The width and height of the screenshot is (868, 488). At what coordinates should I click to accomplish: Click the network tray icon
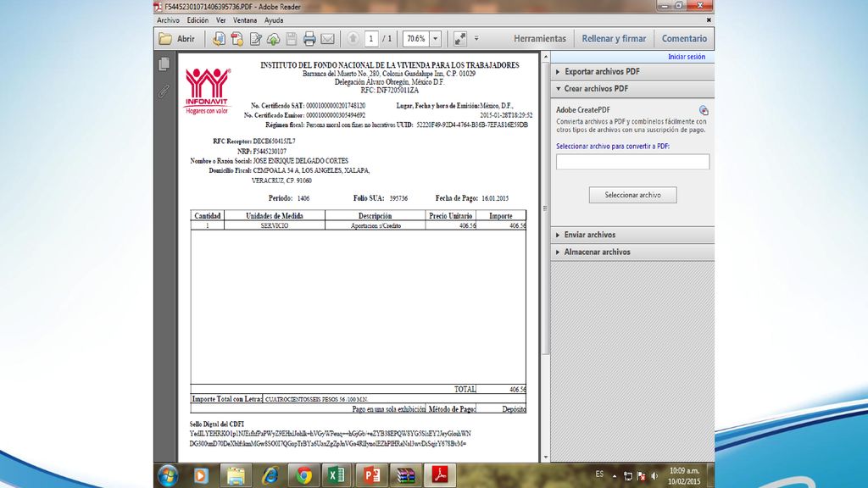628,476
